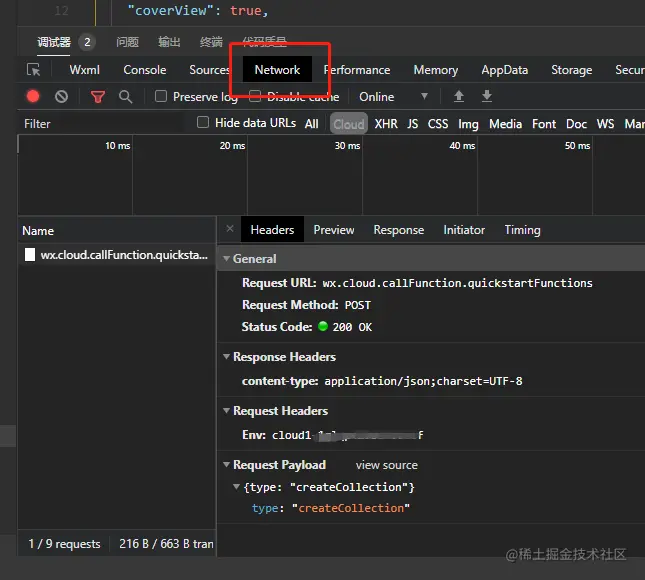Switch to the Sources tab

(x=209, y=70)
